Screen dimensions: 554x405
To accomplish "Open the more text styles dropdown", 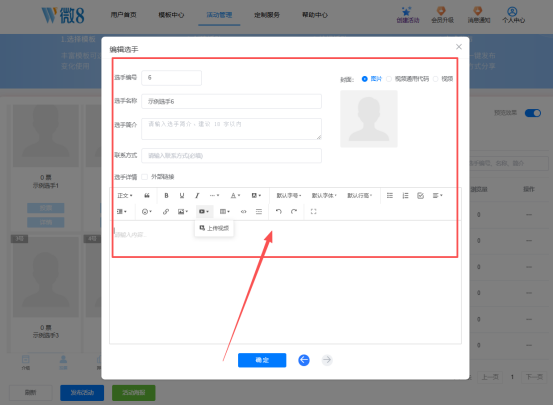I will [214, 195].
